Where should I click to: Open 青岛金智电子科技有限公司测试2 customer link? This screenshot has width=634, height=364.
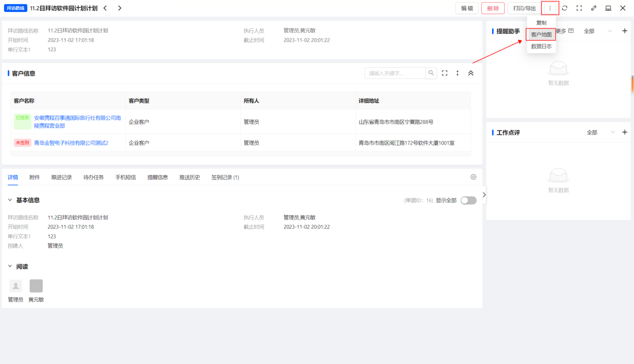pyautogui.click(x=71, y=143)
